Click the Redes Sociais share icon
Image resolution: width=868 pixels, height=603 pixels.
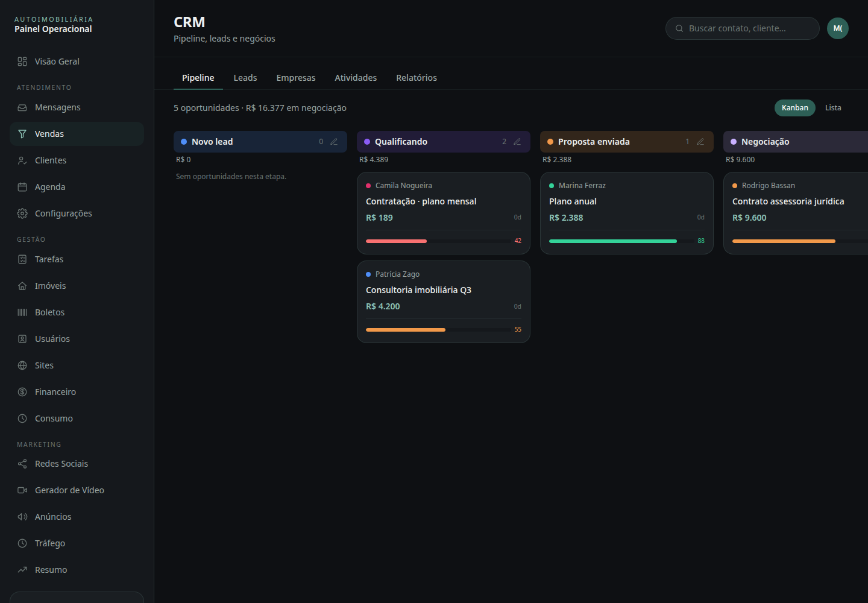pos(22,464)
